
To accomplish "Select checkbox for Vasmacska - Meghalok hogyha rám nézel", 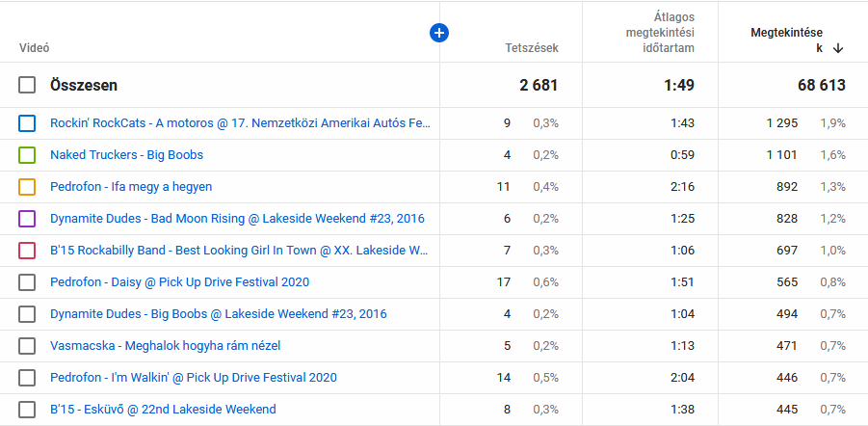I will click(x=27, y=346).
